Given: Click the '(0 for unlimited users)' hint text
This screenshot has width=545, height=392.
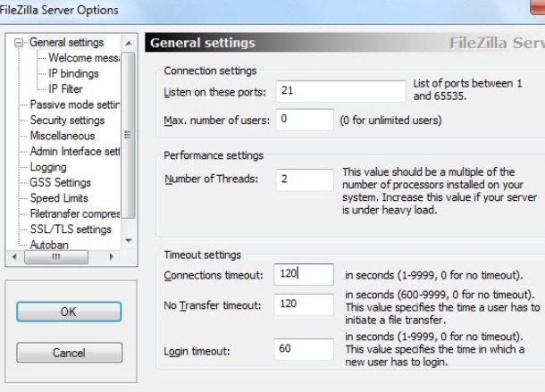Looking at the screenshot, I should 390,121.
